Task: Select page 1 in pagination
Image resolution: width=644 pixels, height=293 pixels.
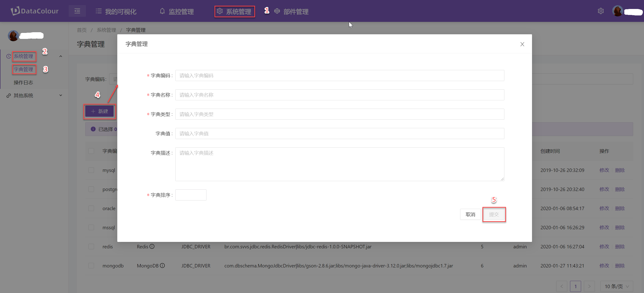Action: [x=575, y=286]
